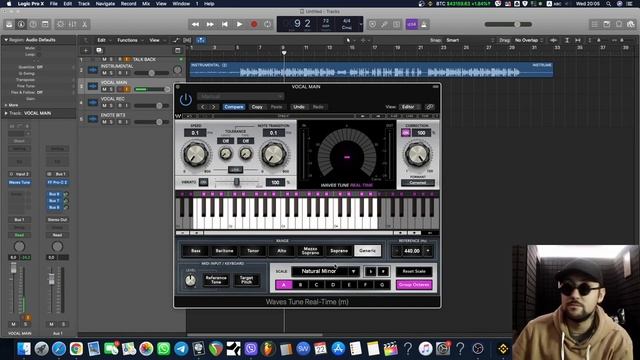The width and height of the screenshot is (640, 360).
Task: Click the purple count-in button
Action: [x=411, y=24]
